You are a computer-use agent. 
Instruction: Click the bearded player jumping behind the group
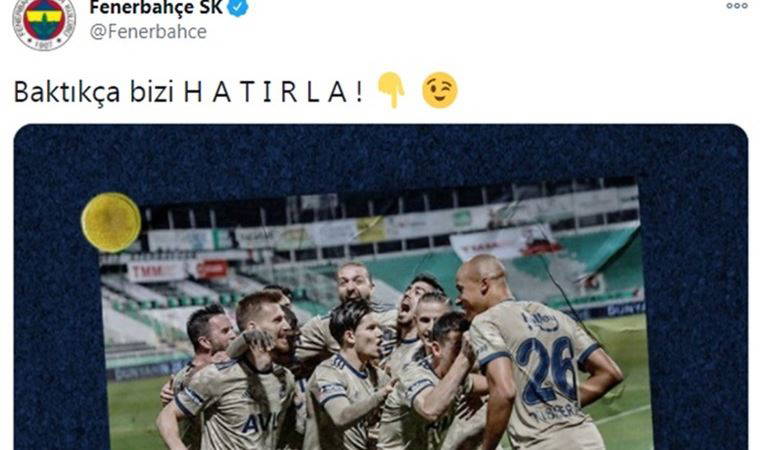[x=355, y=284]
